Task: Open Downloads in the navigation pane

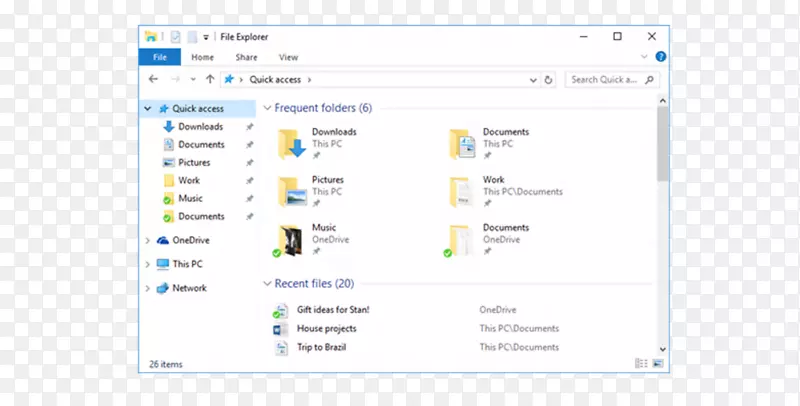Action: pyautogui.click(x=201, y=126)
